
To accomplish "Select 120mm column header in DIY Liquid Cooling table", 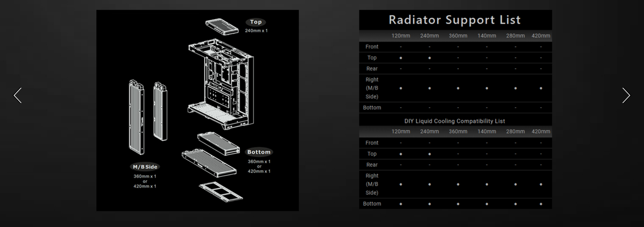I will tap(400, 131).
